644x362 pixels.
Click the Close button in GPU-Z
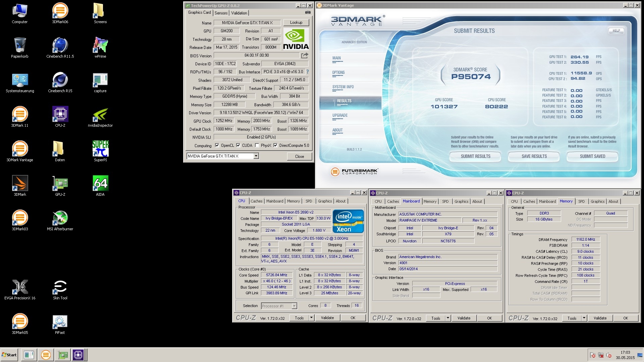coord(300,157)
